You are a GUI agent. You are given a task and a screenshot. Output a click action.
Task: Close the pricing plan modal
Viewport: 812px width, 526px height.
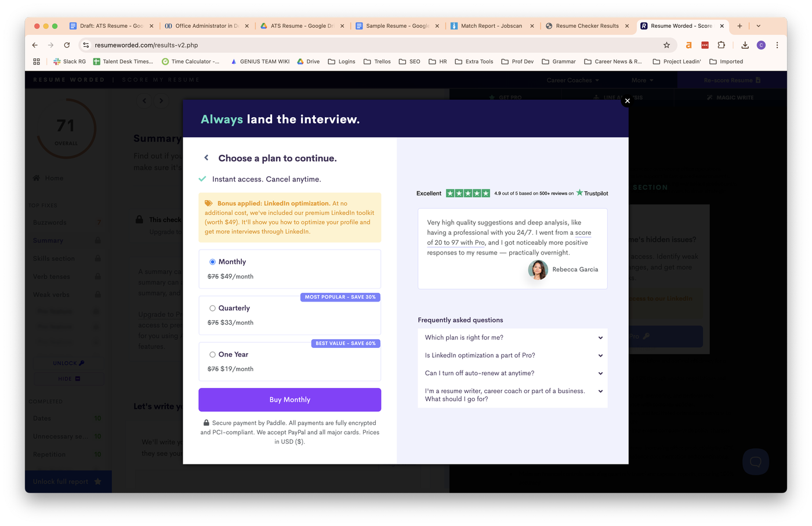coord(627,101)
